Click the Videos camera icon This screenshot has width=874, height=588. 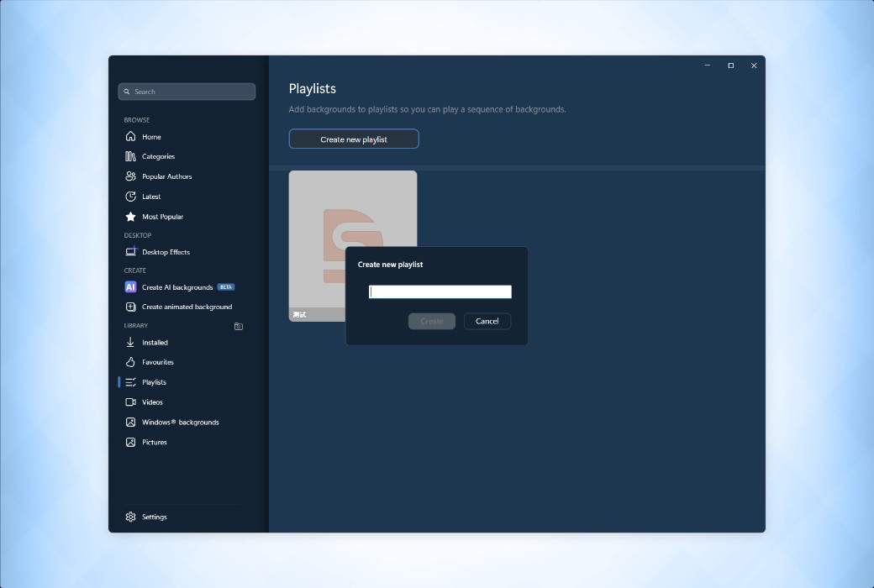130,402
